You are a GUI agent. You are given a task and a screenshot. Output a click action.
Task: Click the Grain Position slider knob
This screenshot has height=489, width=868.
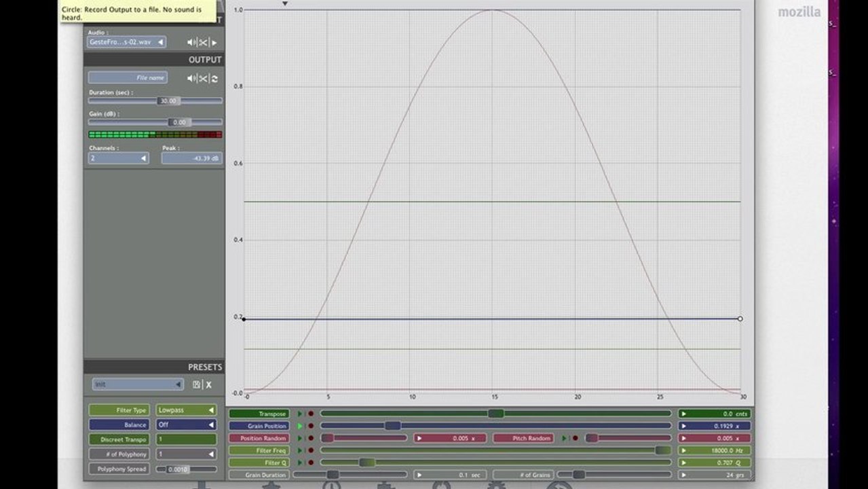click(x=392, y=426)
